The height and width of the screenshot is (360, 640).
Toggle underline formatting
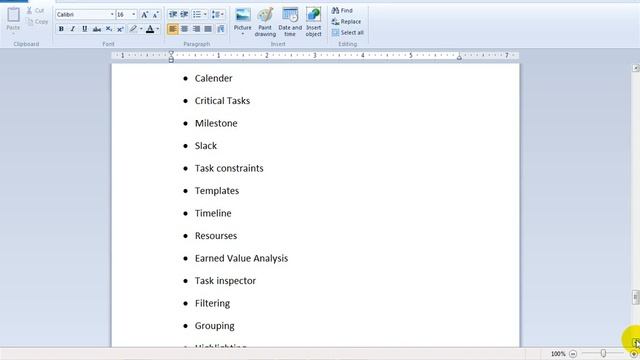84,29
